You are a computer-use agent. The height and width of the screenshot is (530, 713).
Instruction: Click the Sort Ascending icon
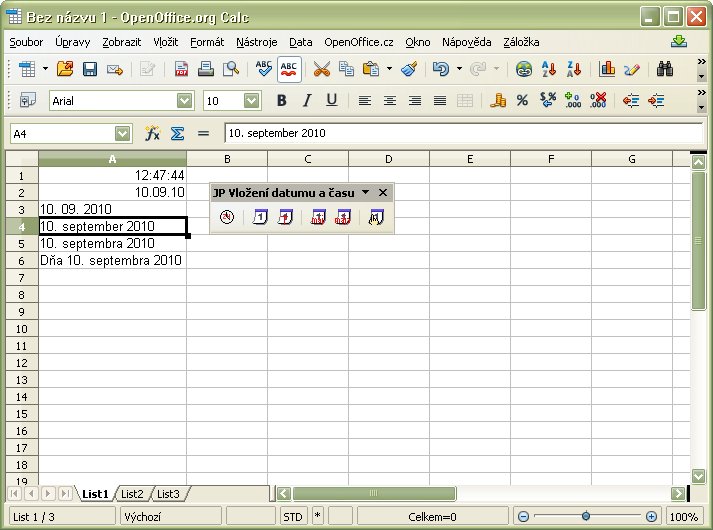pyautogui.click(x=549, y=70)
